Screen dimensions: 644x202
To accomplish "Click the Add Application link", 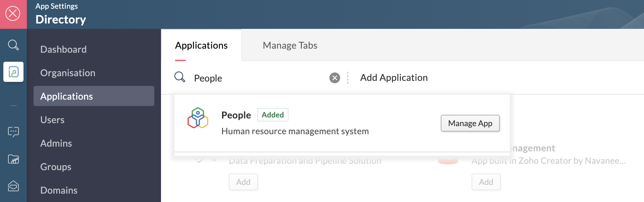I will (x=394, y=78).
